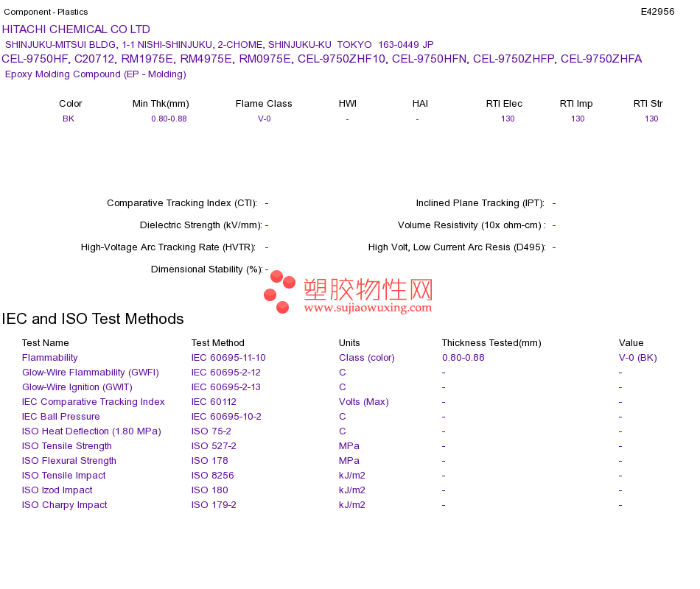Open the Flammability test name link
Screen dimensions: 700x589
[50, 358]
